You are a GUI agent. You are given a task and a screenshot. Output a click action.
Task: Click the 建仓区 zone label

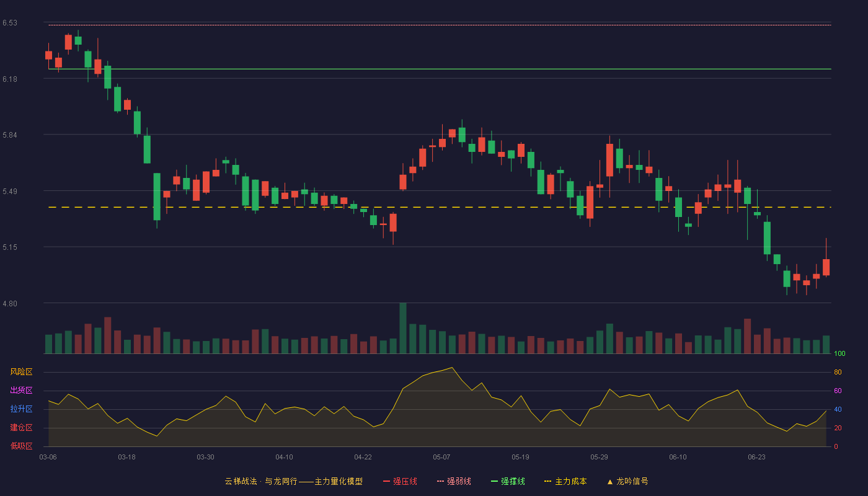21,428
